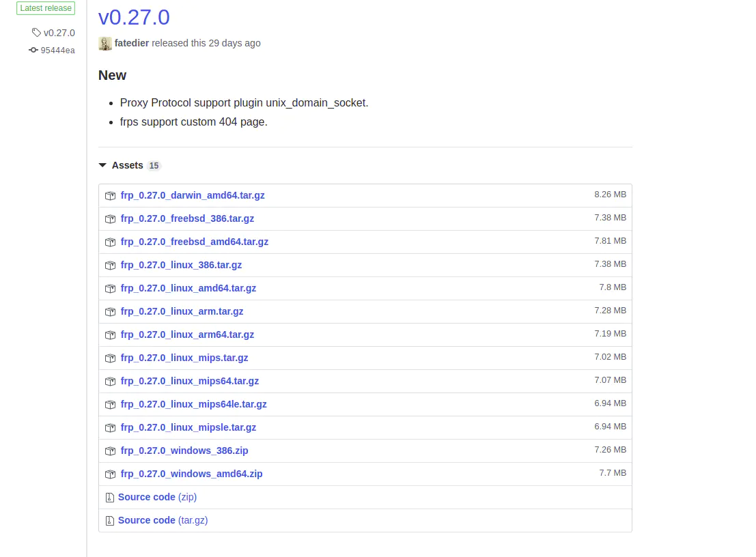Screen dimensions: 756x557
Task: Click package icon for linux_386 asset
Action: (x=111, y=265)
